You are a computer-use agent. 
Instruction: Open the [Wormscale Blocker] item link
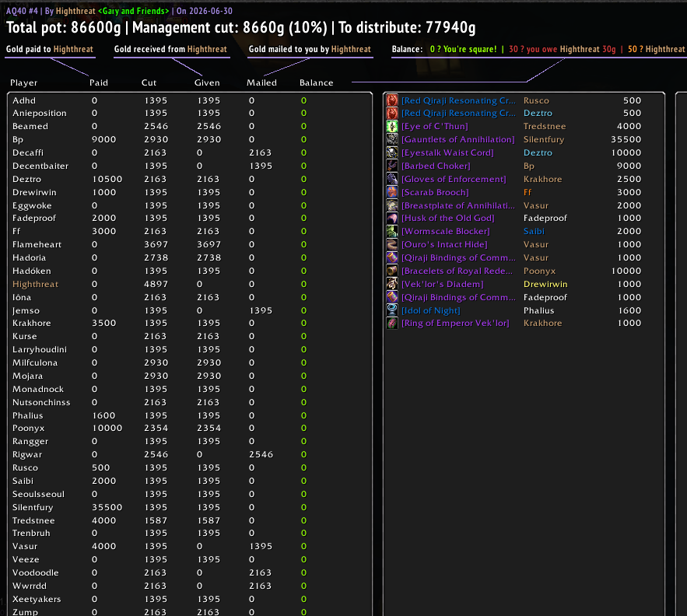(446, 231)
